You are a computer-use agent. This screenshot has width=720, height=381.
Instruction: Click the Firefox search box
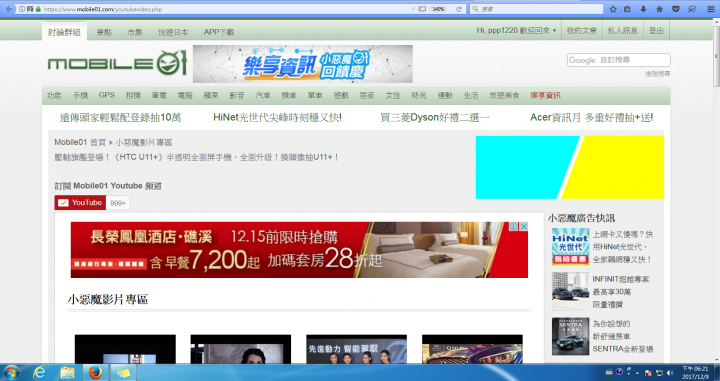pyautogui.click(x=536, y=9)
